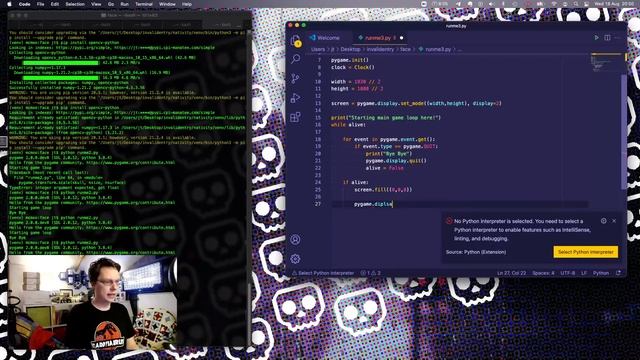This screenshot has width=640, height=360.
Task: Click the pygame.display.quit() line
Action: point(396,161)
